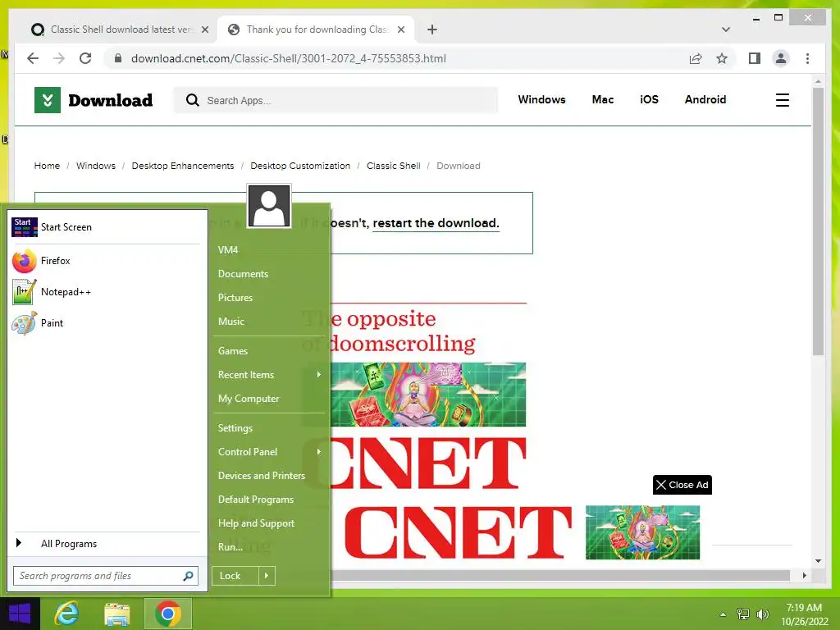Open the Chrome profile avatar
840x630 pixels.
point(781,58)
